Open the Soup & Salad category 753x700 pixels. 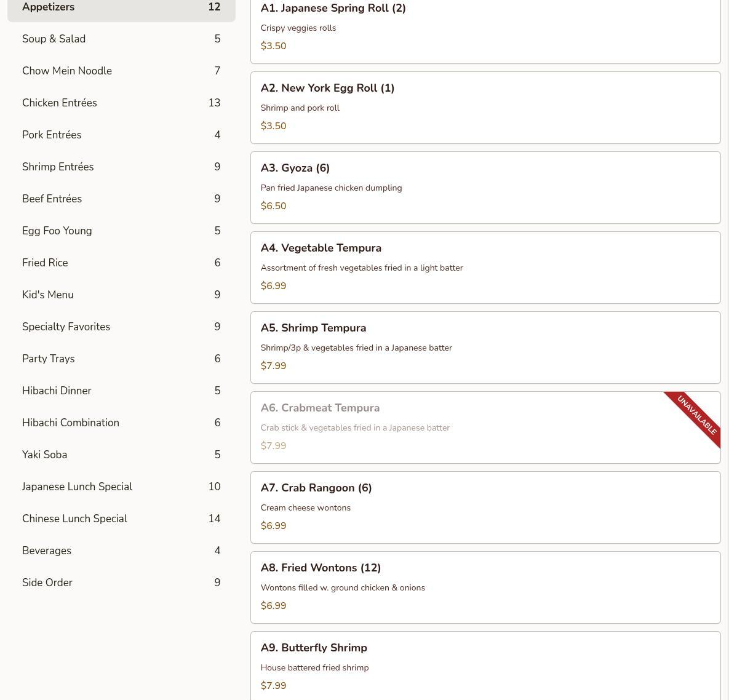(121, 39)
